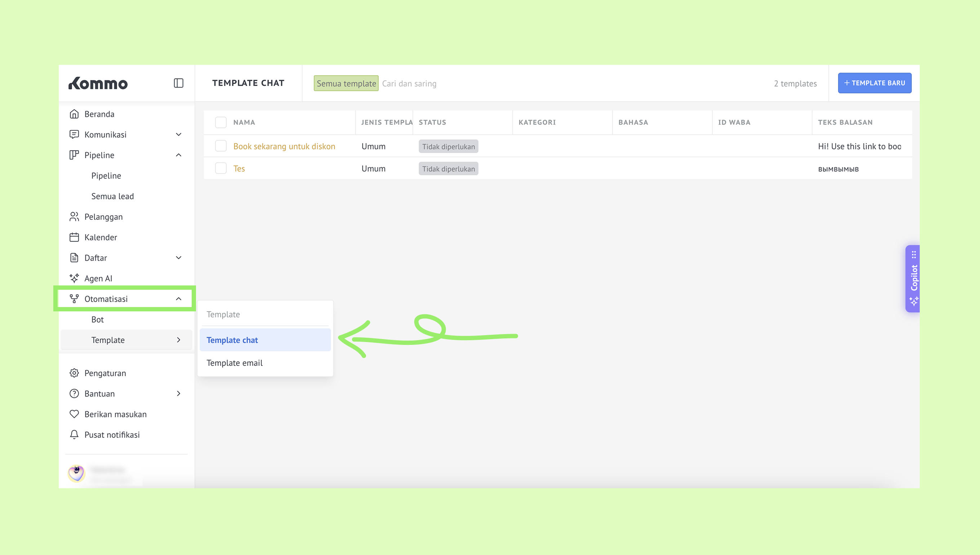The width and height of the screenshot is (980, 555).
Task: Click the Copilot drag handle dots
Action: click(x=914, y=254)
